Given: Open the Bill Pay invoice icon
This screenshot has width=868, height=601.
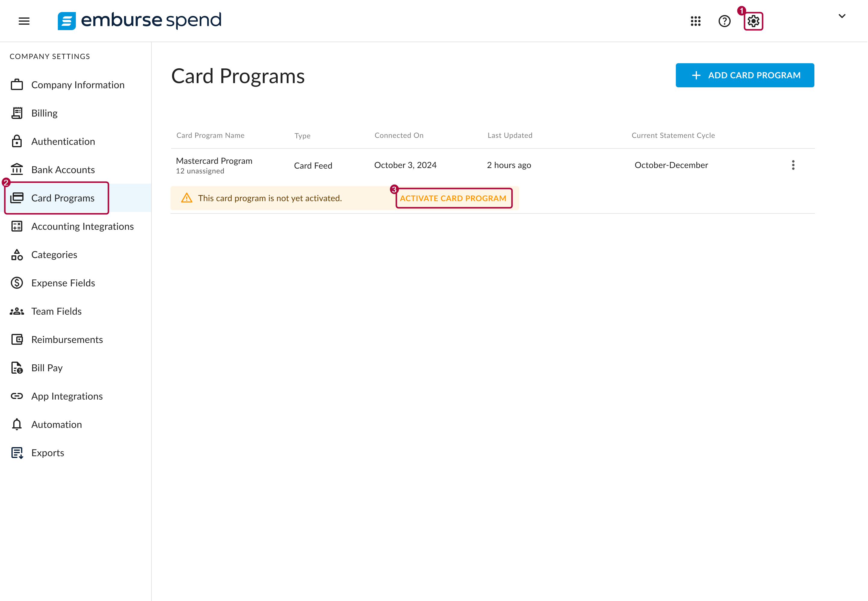Looking at the screenshot, I should [x=17, y=368].
